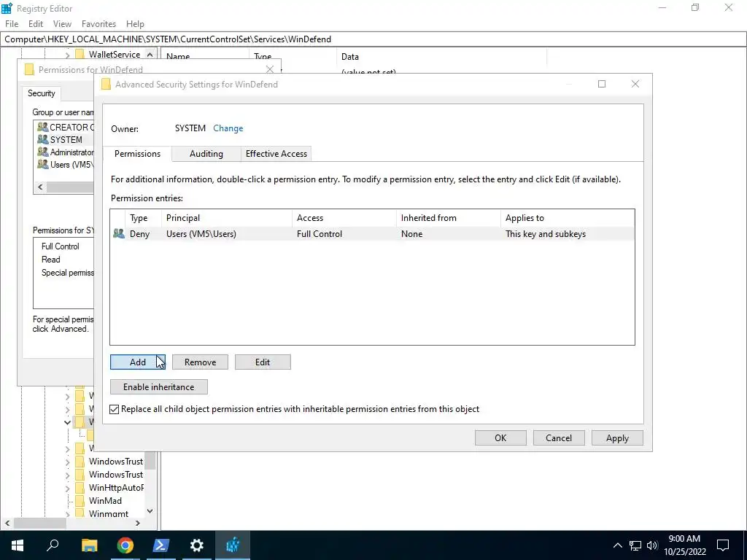
Task: Click WalletService folder icon in tree
Action: click(x=80, y=54)
